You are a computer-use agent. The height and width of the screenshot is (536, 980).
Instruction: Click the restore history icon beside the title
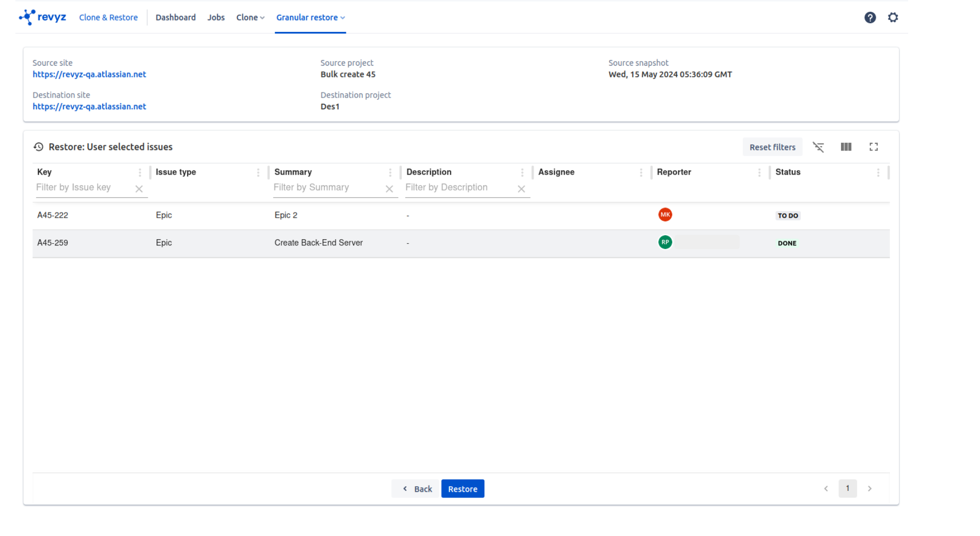click(x=38, y=147)
